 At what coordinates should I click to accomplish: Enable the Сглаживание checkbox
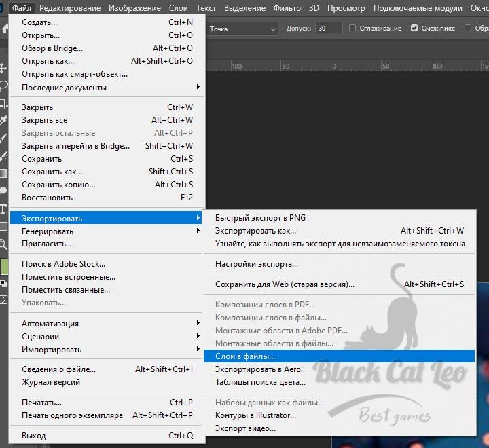[352, 28]
